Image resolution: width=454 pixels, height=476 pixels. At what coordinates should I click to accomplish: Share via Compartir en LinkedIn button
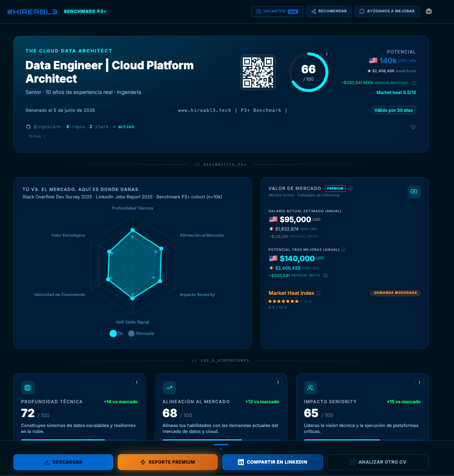(272, 462)
